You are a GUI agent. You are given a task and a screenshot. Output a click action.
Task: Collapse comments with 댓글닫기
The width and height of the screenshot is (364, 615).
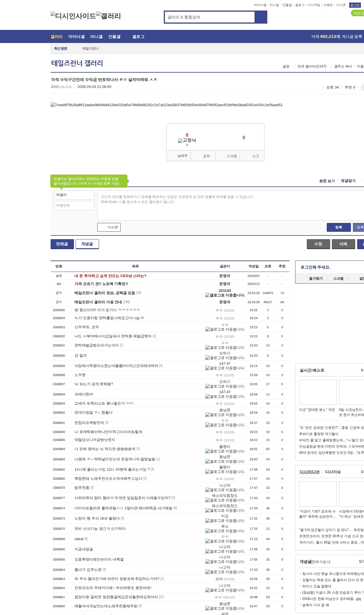pyautogui.click(x=348, y=181)
